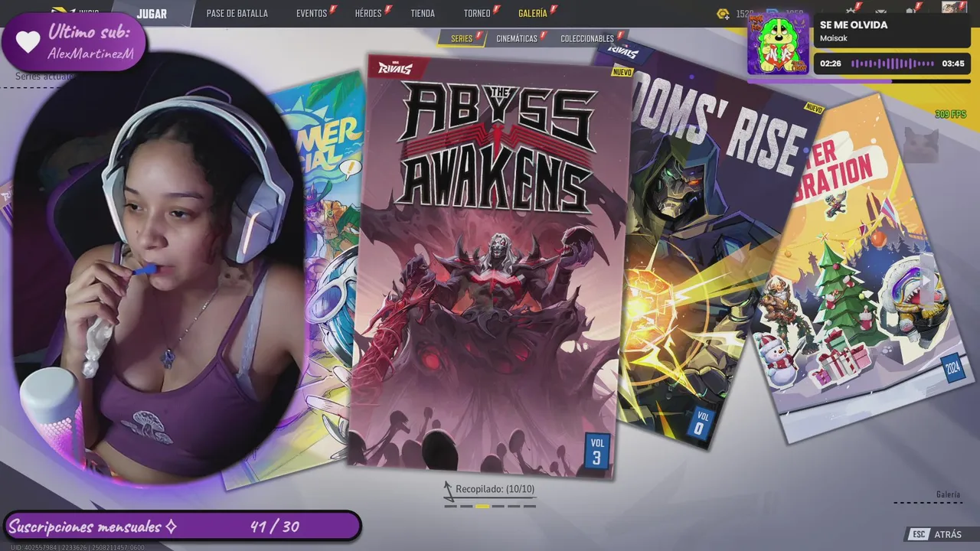Screen dimensions: 980x551
Task: Click the Galería label at bottom right
Action: (x=948, y=494)
